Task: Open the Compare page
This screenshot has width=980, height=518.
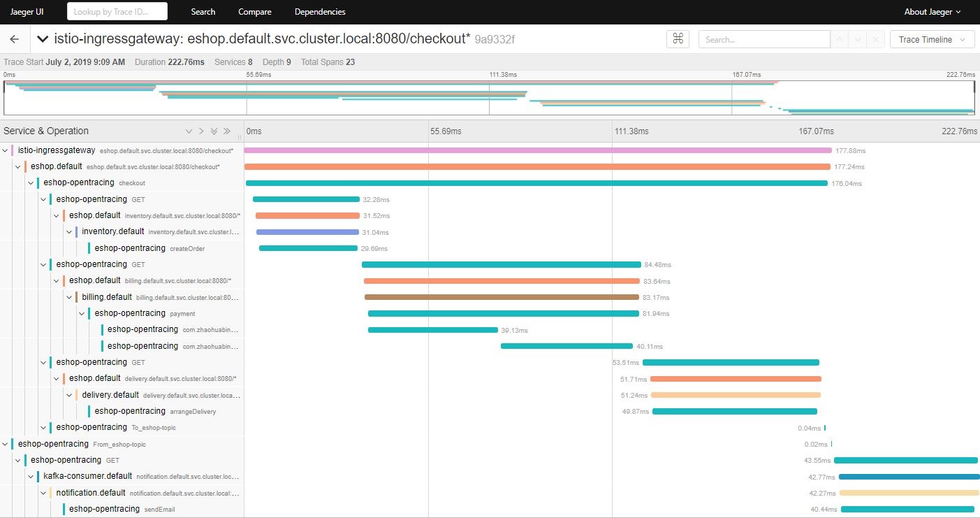Action: pyautogui.click(x=255, y=12)
